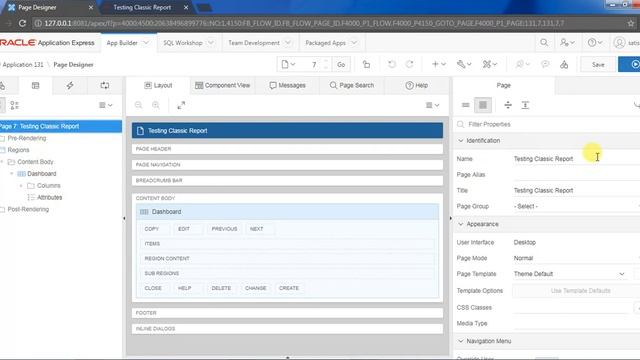Go to Application 131 breadcrumb link
The width and height of the screenshot is (640, 360).
tap(23, 64)
